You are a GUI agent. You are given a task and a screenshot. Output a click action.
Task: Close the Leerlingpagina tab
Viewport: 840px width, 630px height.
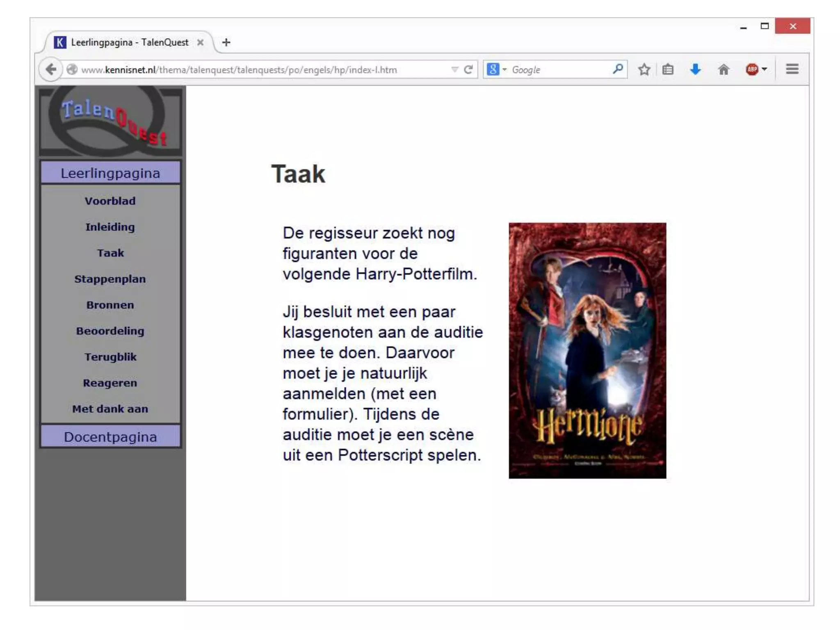click(x=200, y=42)
